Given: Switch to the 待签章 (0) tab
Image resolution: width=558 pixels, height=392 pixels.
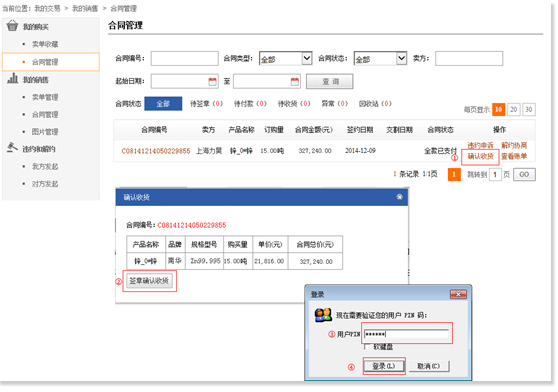Looking at the screenshot, I should (x=206, y=104).
